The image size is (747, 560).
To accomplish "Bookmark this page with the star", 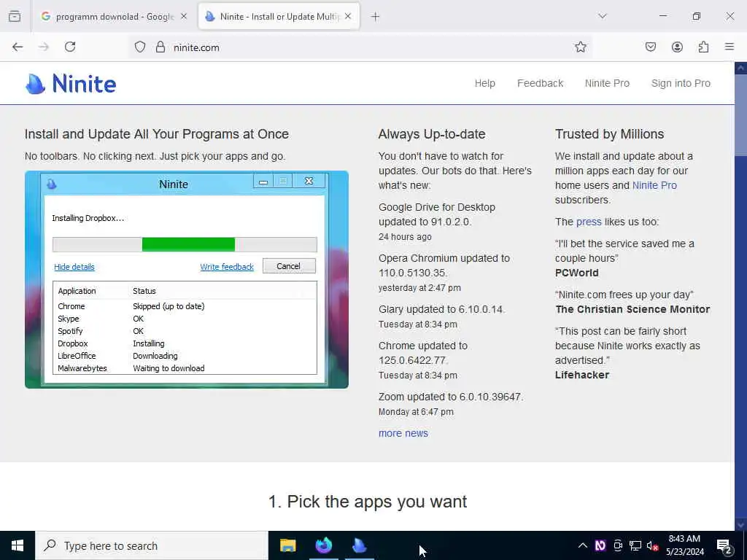I will click(580, 47).
